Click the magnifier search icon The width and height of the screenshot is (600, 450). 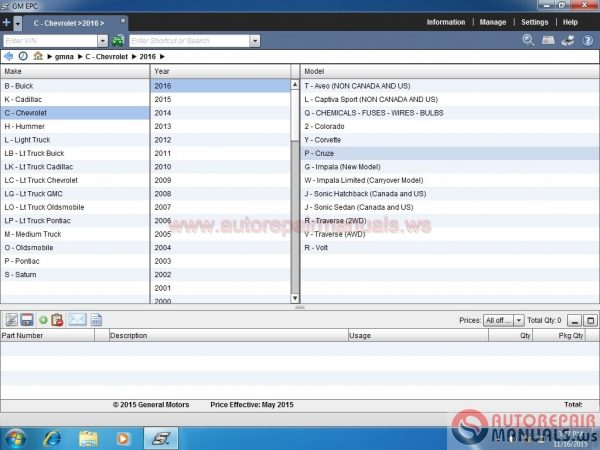528,40
